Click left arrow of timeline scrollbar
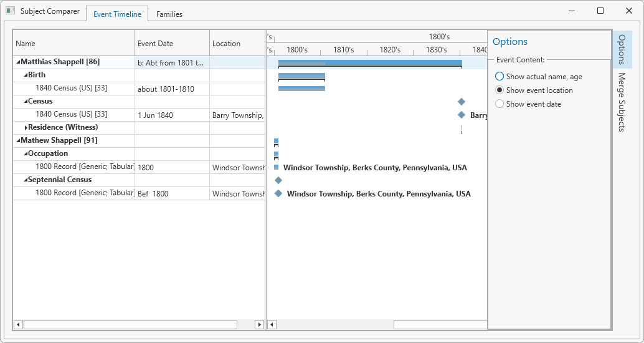 coord(272,325)
